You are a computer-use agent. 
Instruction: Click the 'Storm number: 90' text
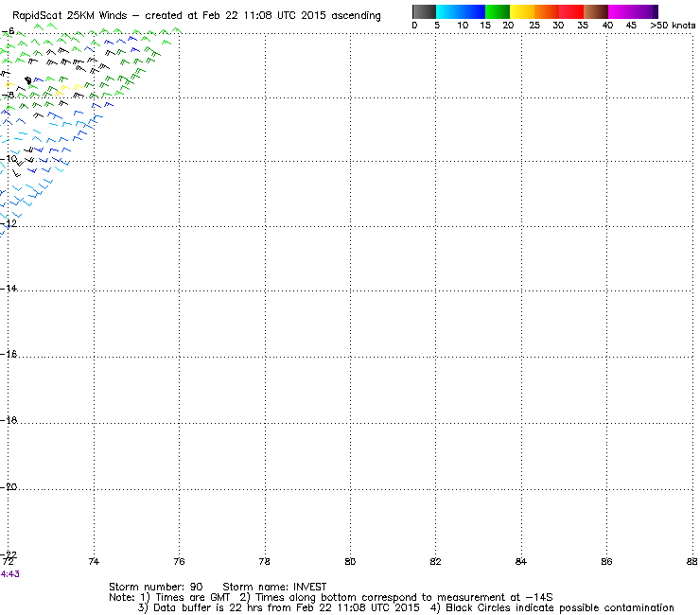click(156, 587)
